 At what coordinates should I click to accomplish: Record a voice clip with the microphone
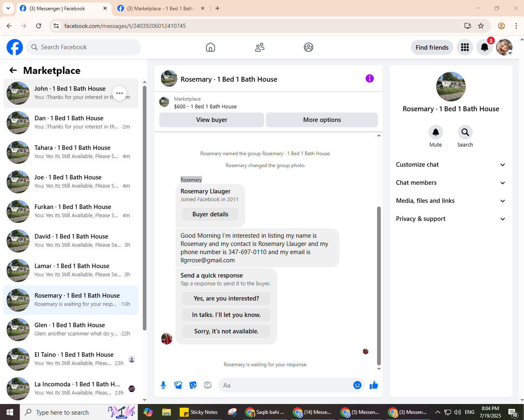163,385
